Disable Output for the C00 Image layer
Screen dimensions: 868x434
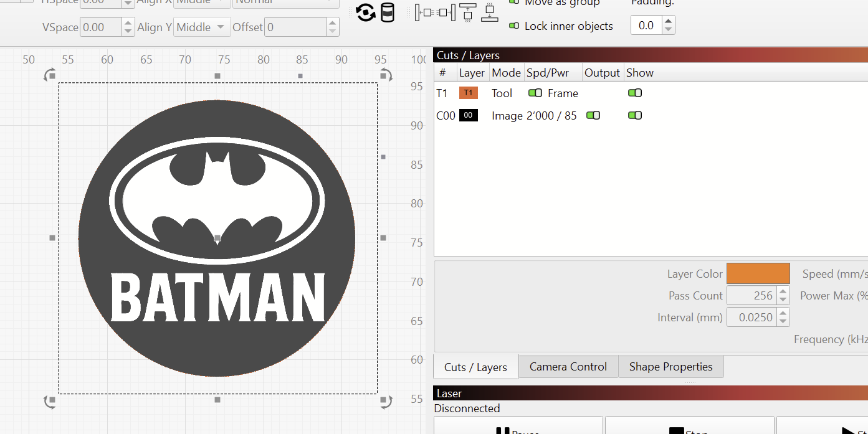[x=593, y=115]
